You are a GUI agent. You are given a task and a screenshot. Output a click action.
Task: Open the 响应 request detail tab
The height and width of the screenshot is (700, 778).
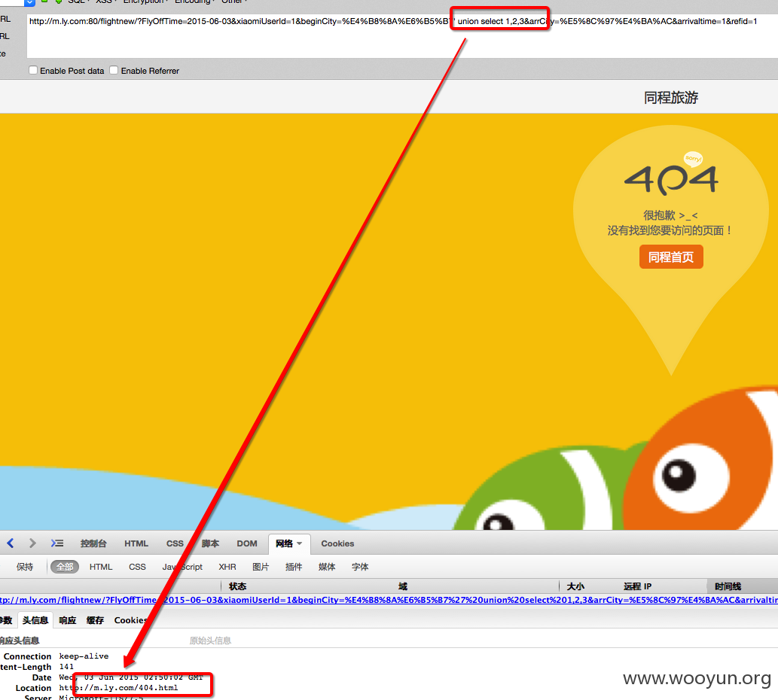click(x=68, y=620)
